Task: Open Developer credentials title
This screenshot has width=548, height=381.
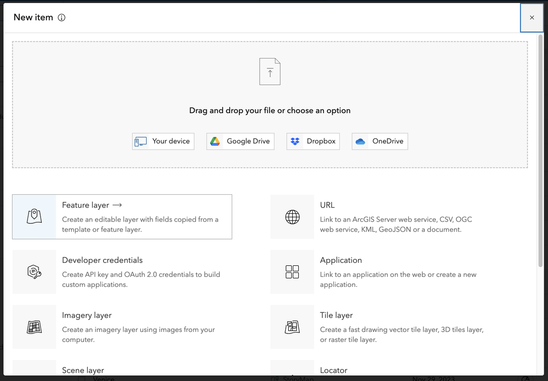Action: pos(102,260)
